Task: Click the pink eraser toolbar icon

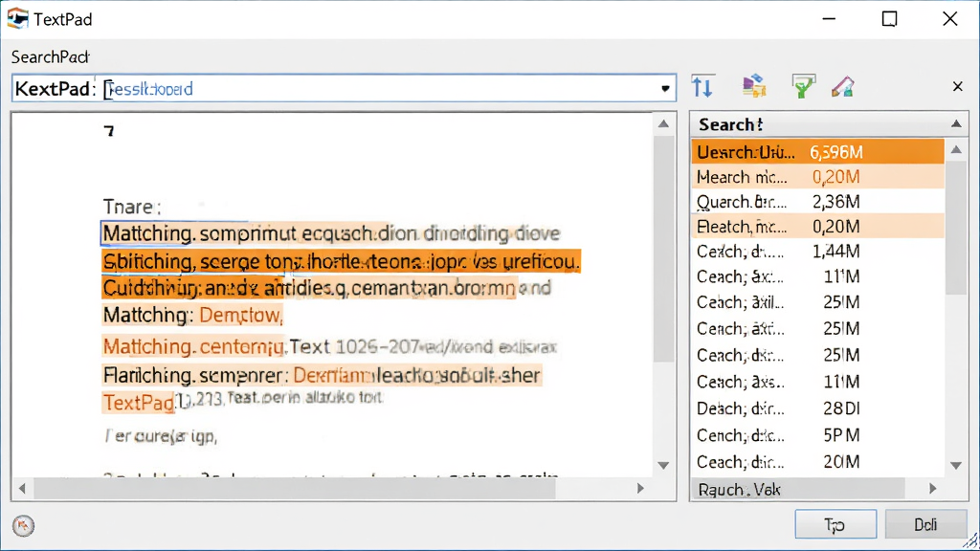Action: pyautogui.click(x=842, y=87)
